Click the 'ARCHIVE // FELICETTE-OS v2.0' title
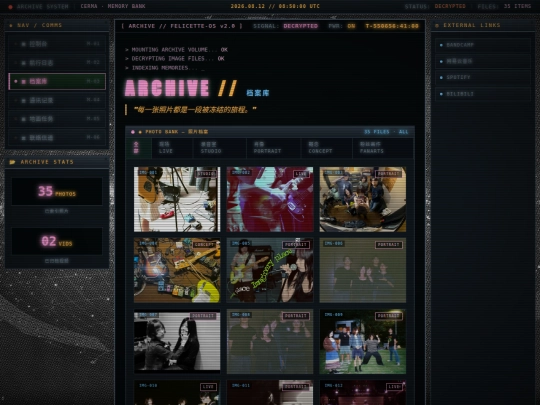540x405 pixels. 182,26
